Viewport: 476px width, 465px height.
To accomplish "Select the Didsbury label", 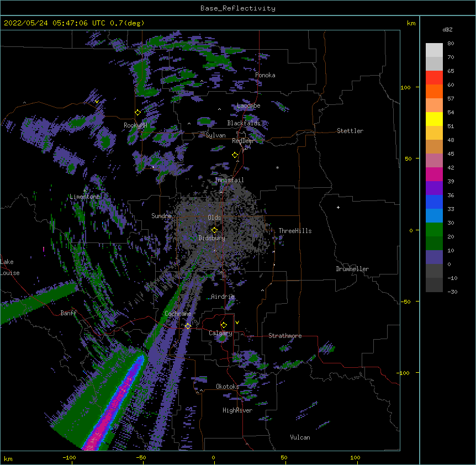I will [212, 238].
